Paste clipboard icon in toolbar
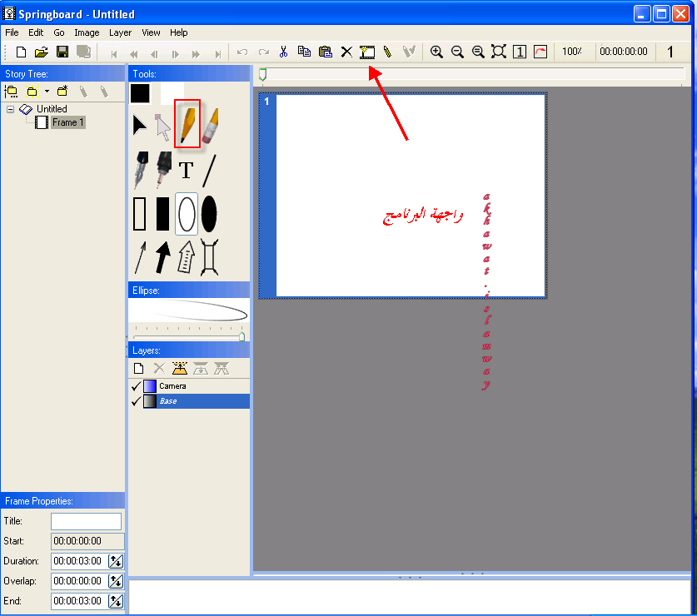The width and height of the screenshot is (697, 616). [326, 52]
